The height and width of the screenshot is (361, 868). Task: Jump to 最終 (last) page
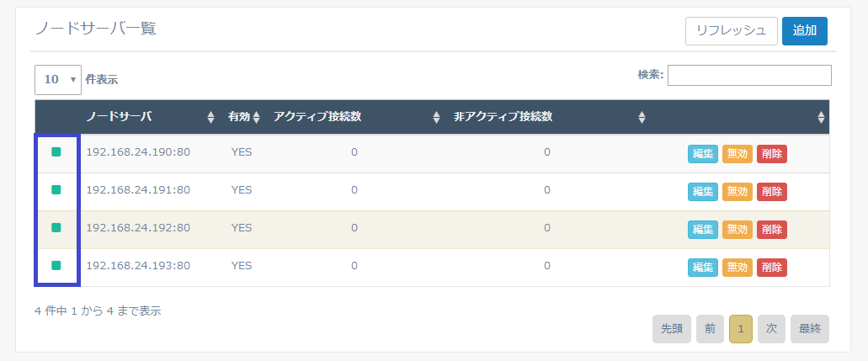point(809,329)
